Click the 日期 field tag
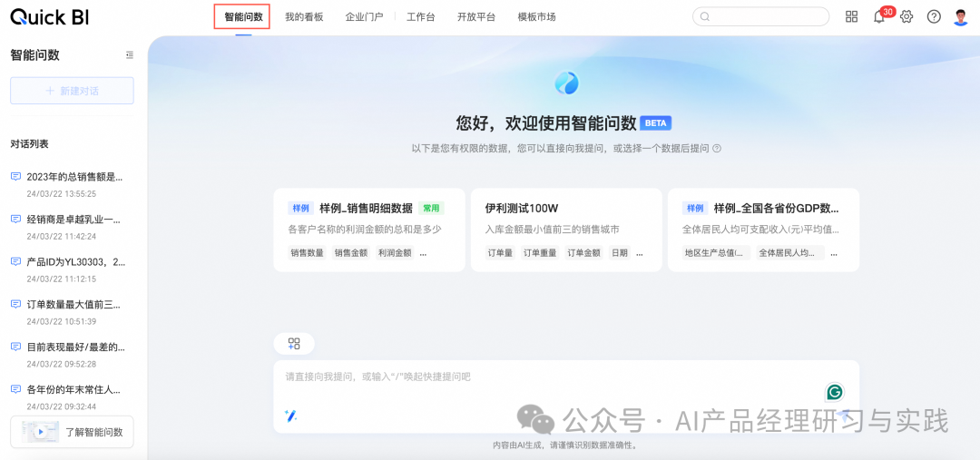The width and height of the screenshot is (980, 460). click(620, 253)
